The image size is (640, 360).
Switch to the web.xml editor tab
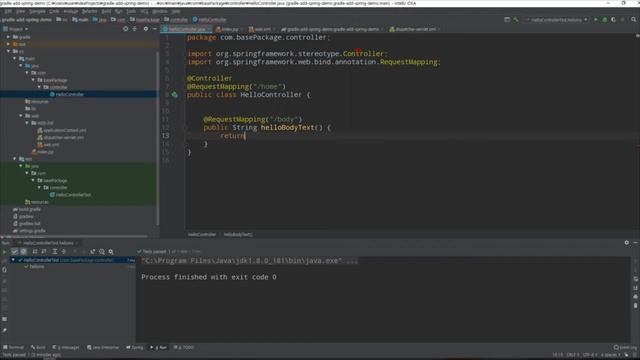coord(261,29)
